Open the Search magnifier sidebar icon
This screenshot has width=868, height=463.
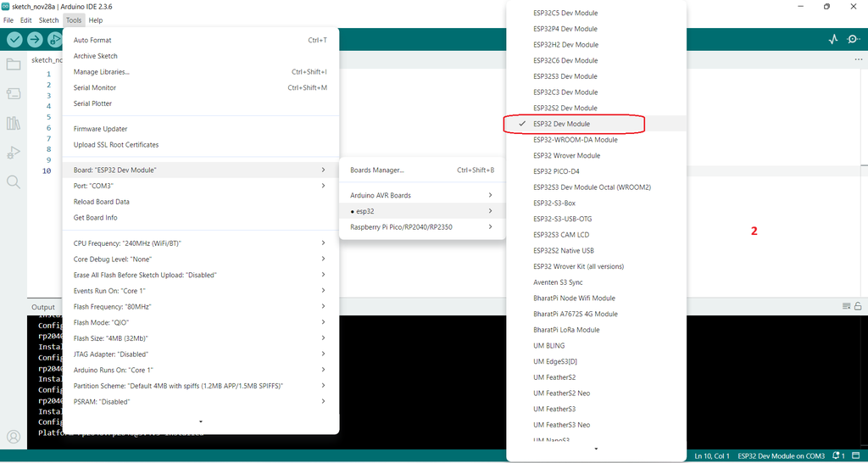[14, 181]
